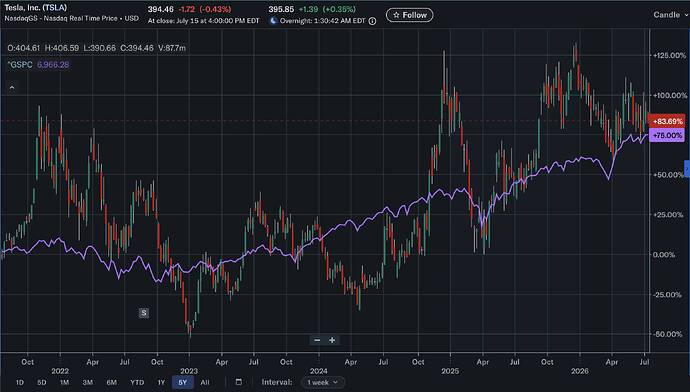Click the OHLC values readout line
This screenshot has height=392, width=690.
(x=96, y=48)
